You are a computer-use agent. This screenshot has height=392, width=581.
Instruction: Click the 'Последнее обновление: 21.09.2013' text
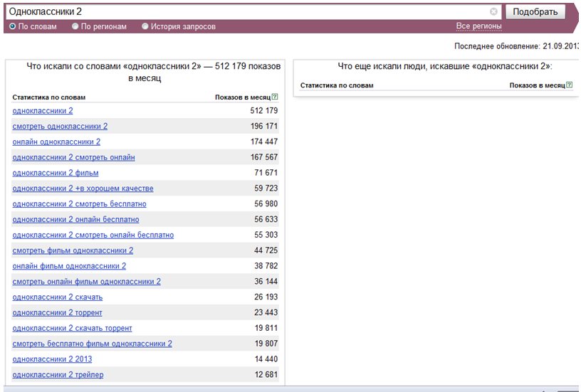pos(517,46)
